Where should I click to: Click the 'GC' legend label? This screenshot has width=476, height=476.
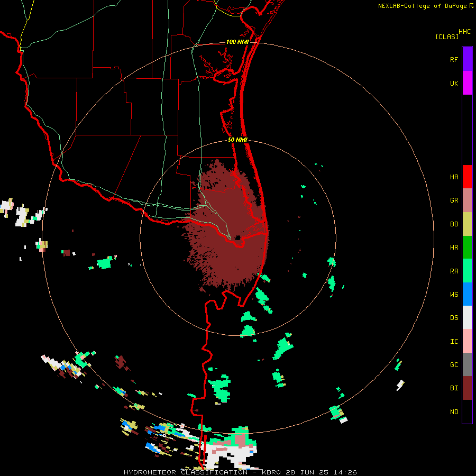[454, 365]
